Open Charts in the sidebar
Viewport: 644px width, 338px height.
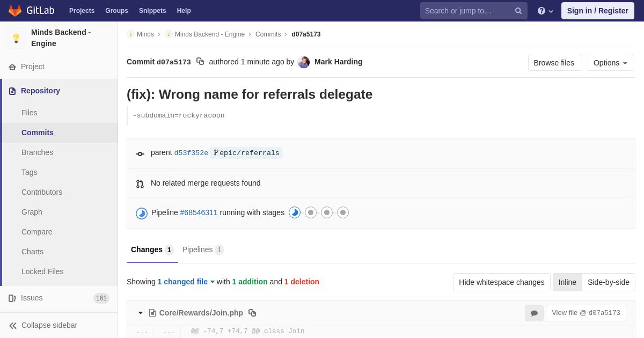(x=59, y=252)
